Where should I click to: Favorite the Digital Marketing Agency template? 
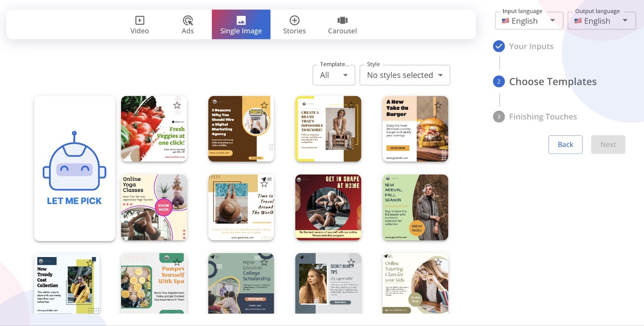tap(264, 105)
